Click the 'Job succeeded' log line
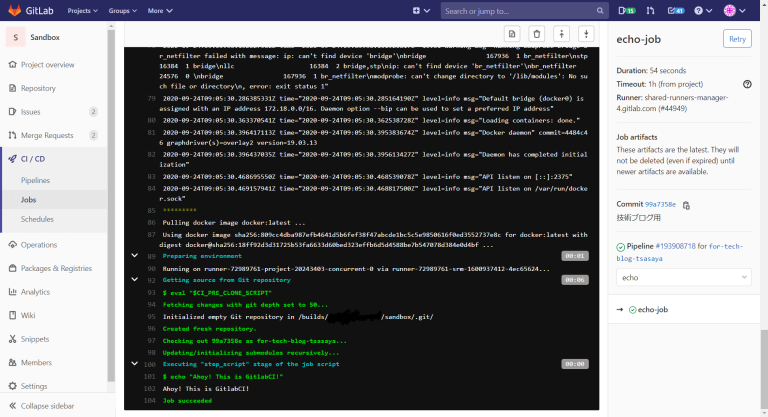Screen dimensions: 768x417 coord(187,400)
